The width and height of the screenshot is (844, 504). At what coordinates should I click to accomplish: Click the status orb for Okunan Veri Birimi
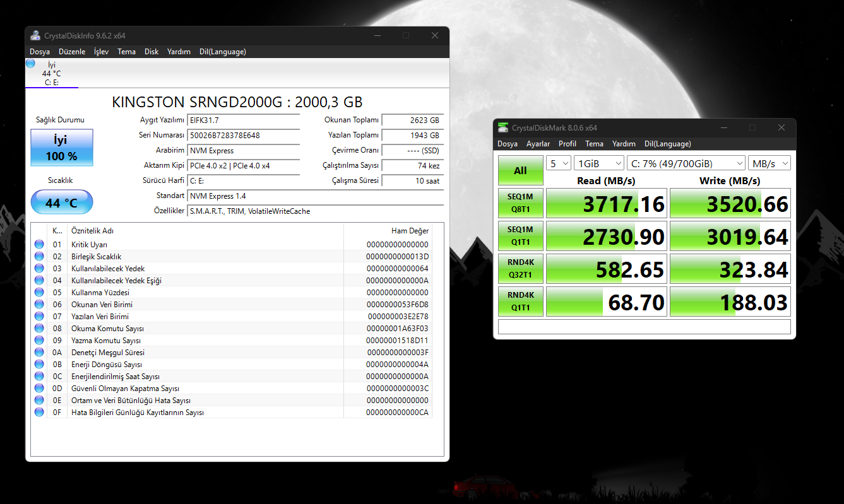pyautogui.click(x=39, y=304)
